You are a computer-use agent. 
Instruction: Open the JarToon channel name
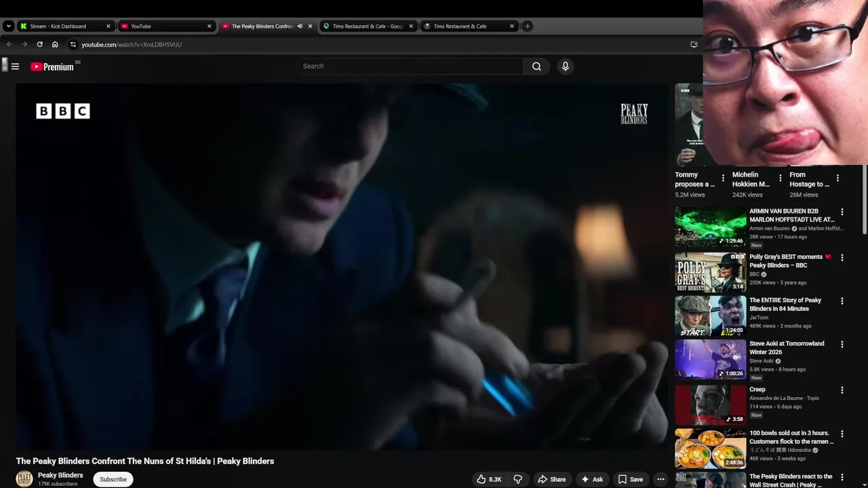pyautogui.click(x=759, y=317)
